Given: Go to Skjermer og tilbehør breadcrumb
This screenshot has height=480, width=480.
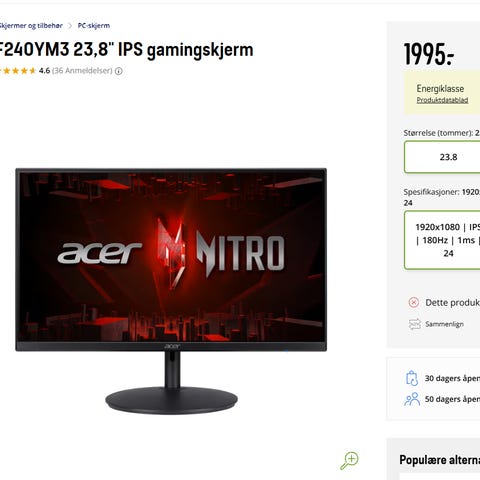Looking at the screenshot, I should pyautogui.click(x=31, y=26).
